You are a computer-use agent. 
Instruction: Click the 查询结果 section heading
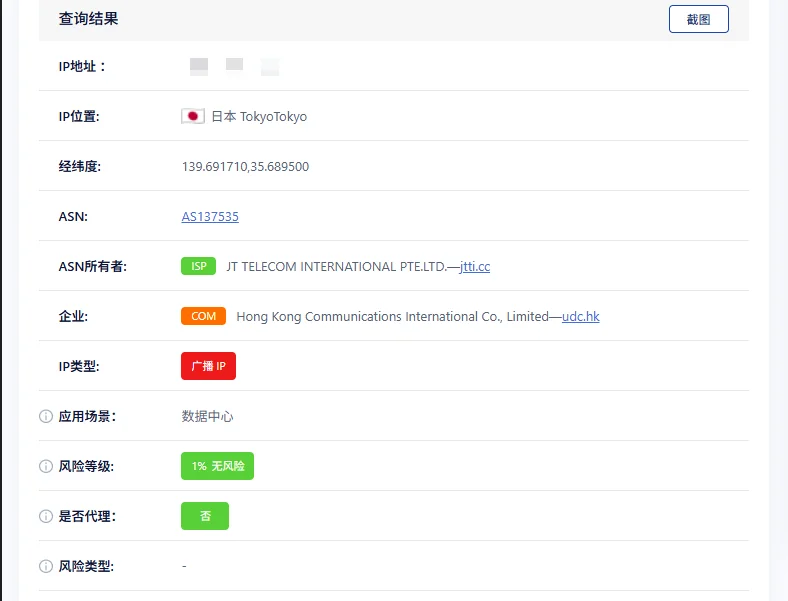(x=89, y=19)
